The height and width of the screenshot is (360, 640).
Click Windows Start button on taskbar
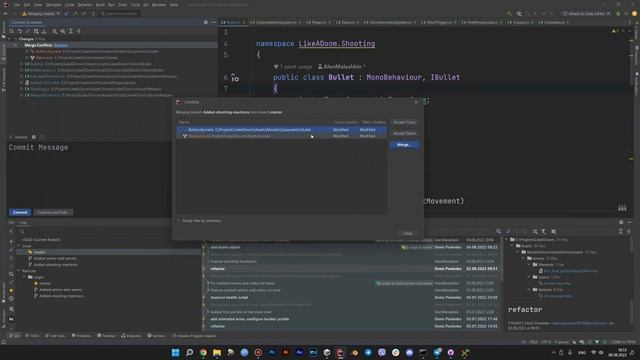pos(176,353)
